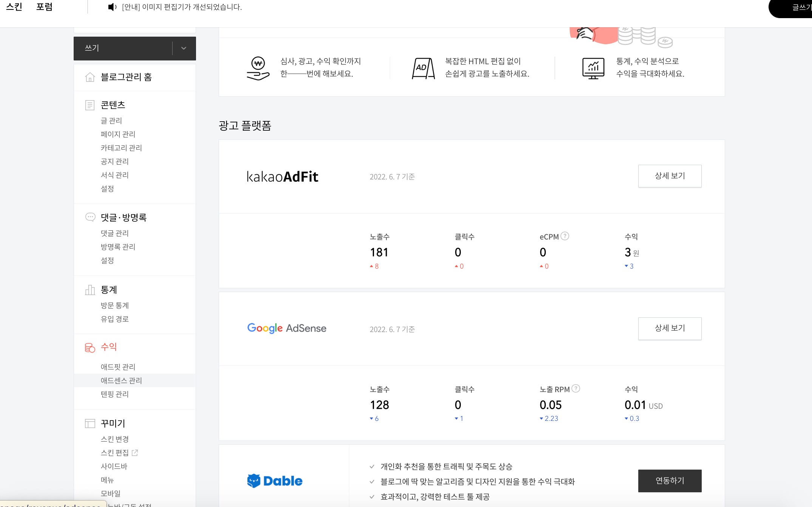
Task: Open 사이드바 in sidebar
Action: click(114, 466)
